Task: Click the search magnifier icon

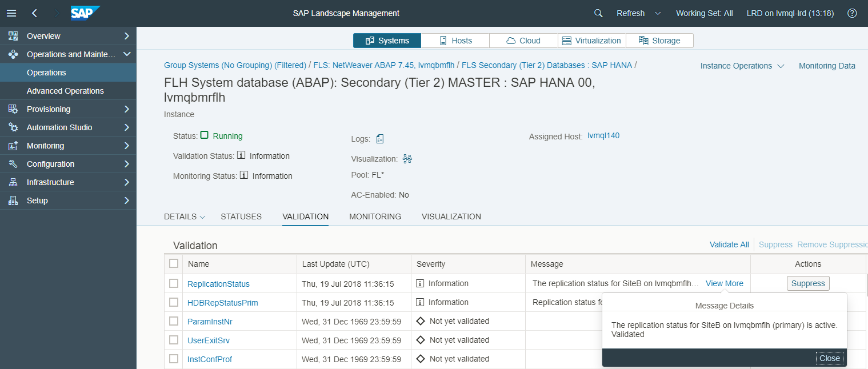Action: click(x=598, y=13)
